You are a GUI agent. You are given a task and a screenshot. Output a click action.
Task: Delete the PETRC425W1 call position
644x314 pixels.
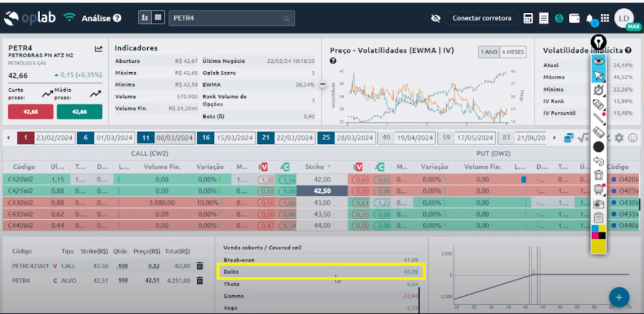pos(199,266)
